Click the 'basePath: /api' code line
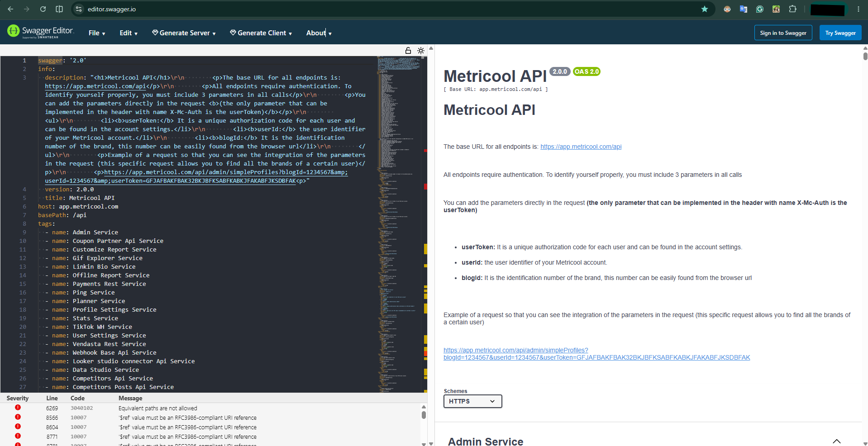Screen dimensions: 868x446 pos(62,215)
